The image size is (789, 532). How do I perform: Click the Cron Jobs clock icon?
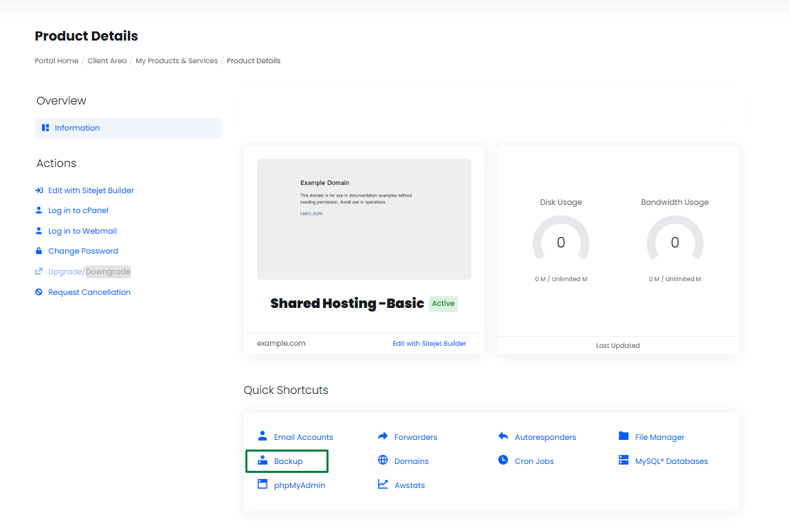tap(503, 461)
